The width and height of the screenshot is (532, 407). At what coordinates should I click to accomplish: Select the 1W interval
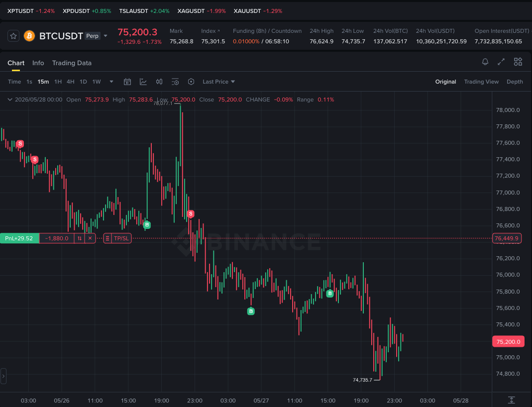pos(97,82)
